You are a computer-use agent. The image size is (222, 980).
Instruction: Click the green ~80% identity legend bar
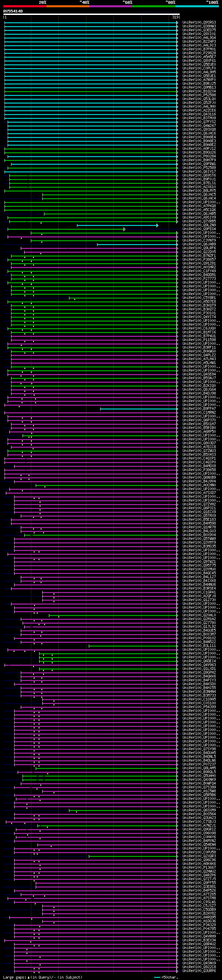[154, 6]
